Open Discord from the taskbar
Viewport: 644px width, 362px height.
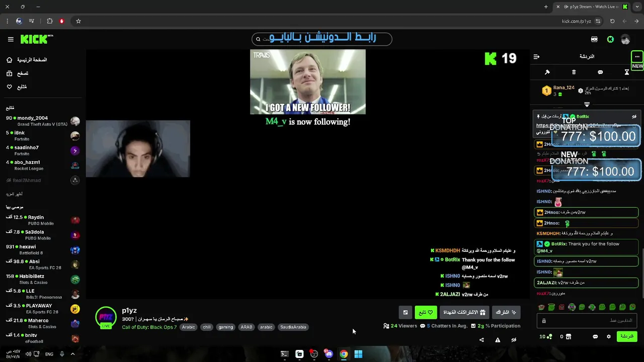[x=329, y=354]
